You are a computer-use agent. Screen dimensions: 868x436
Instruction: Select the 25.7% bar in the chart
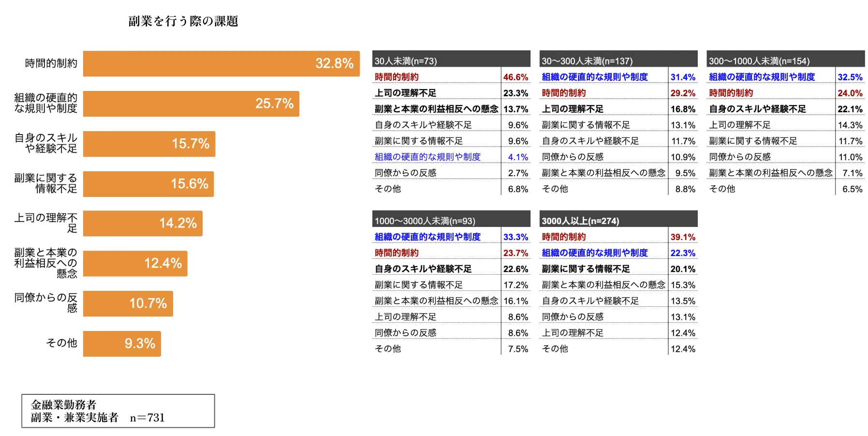pos(191,104)
